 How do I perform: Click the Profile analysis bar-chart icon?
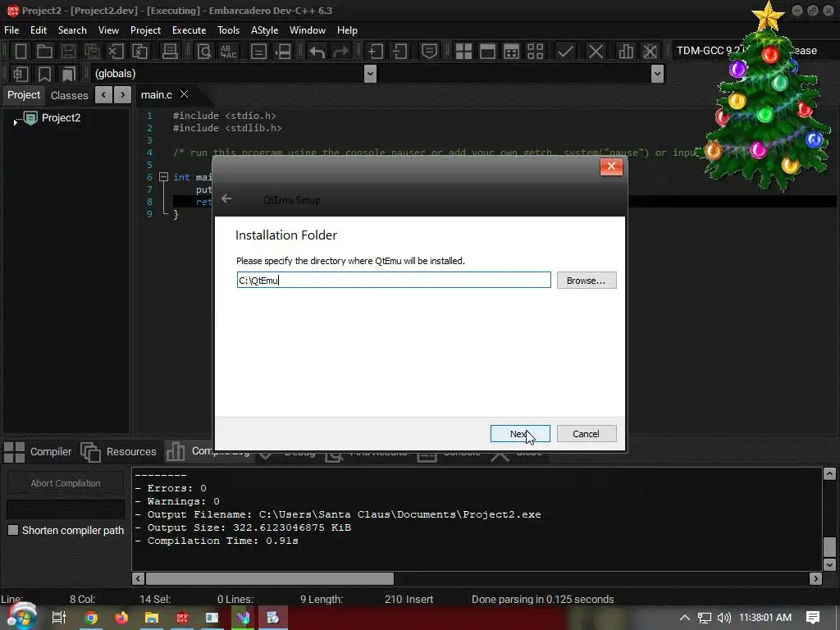(626, 52)
